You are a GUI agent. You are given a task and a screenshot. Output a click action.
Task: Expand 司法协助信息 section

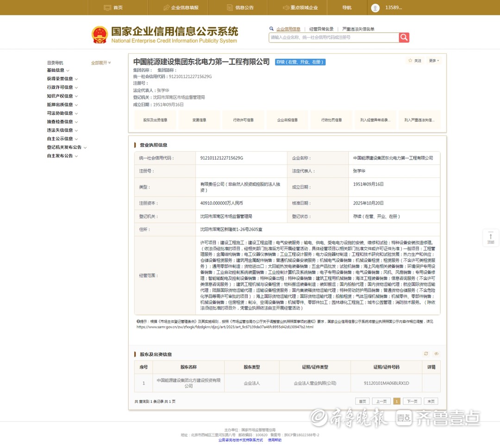tap(62, 113)
